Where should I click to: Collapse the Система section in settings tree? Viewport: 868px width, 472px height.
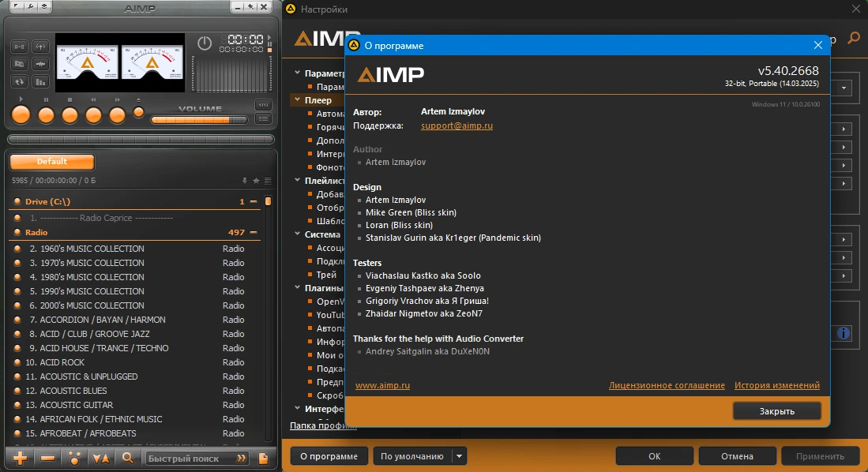coord(297,234)
